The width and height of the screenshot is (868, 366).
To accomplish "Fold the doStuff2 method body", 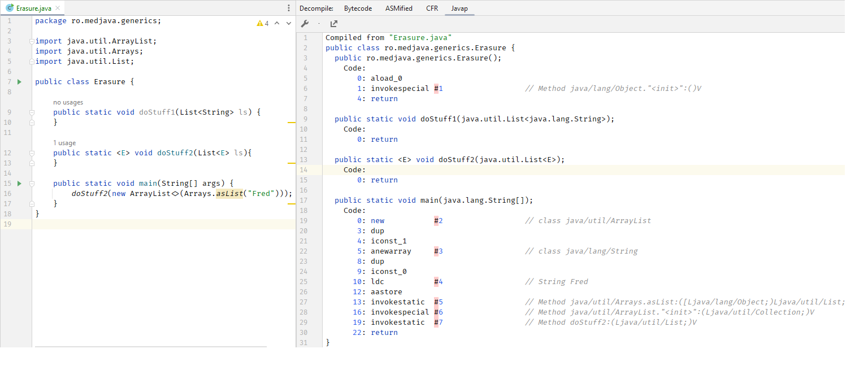I will pos(32,153).
